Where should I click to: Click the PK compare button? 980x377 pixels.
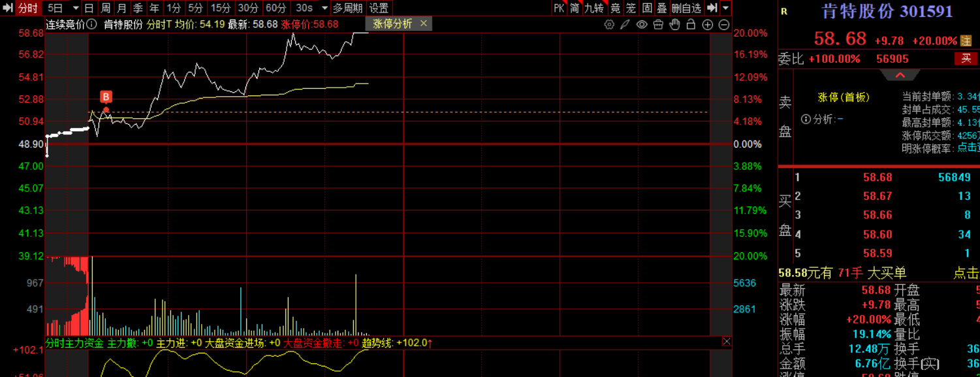[x=559, y=8]
